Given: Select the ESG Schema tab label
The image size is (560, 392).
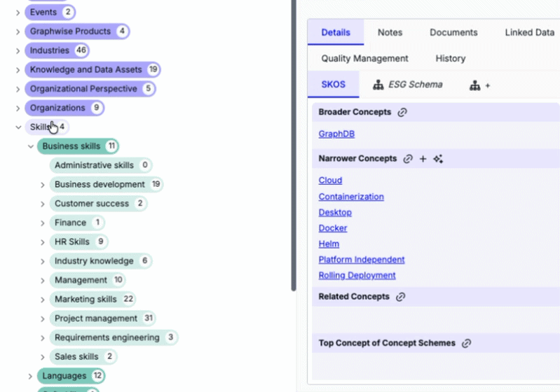Looking at the screenshot, I should tap(416, 85).
